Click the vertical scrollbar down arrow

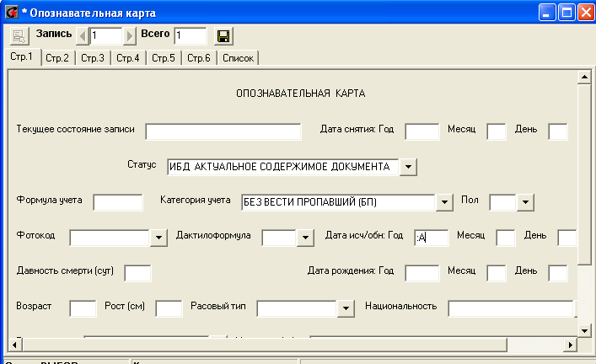(584, 330)
